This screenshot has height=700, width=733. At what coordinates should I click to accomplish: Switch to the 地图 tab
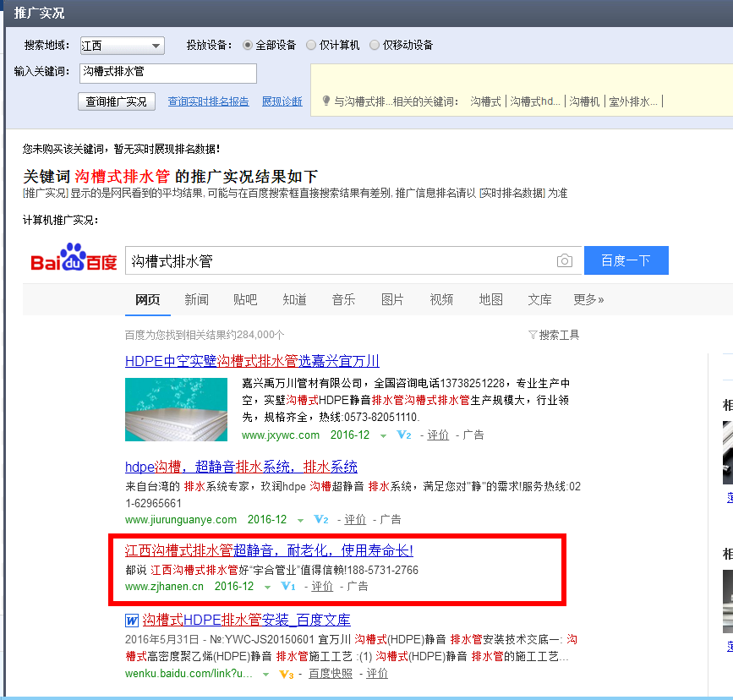pyautogui.click(x=491, y=300)
